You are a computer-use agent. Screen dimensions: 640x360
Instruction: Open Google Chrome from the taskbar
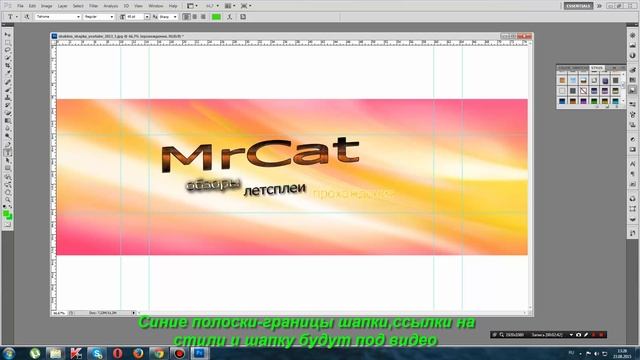tap(158, 353)
